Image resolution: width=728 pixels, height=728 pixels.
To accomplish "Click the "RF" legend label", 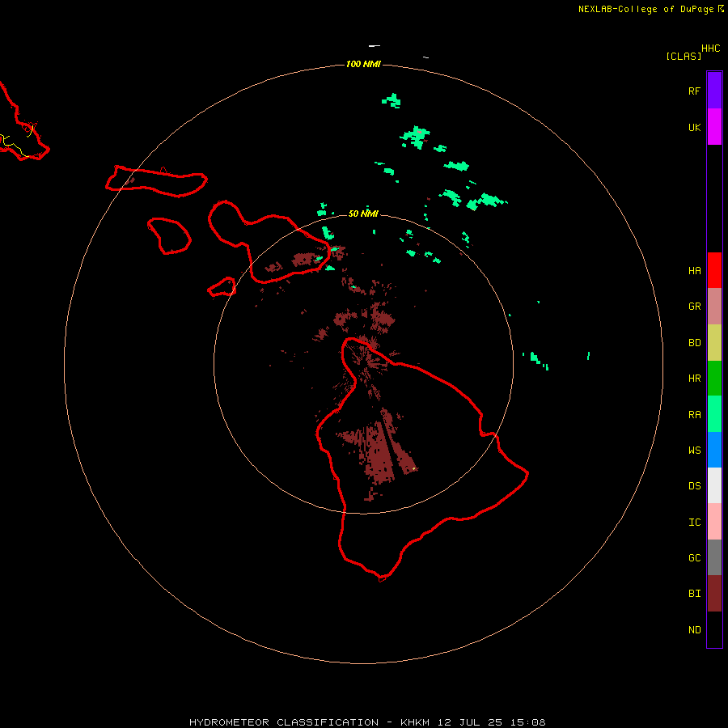I will point(694,91).
